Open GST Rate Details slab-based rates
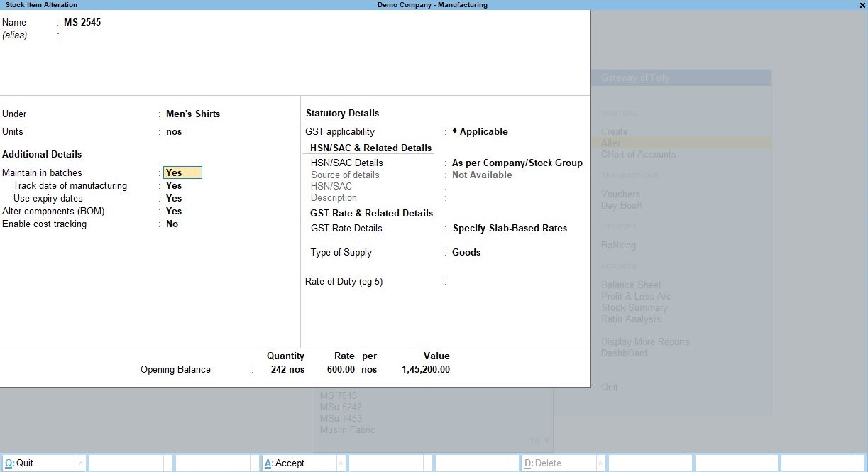 pos(509,228)
